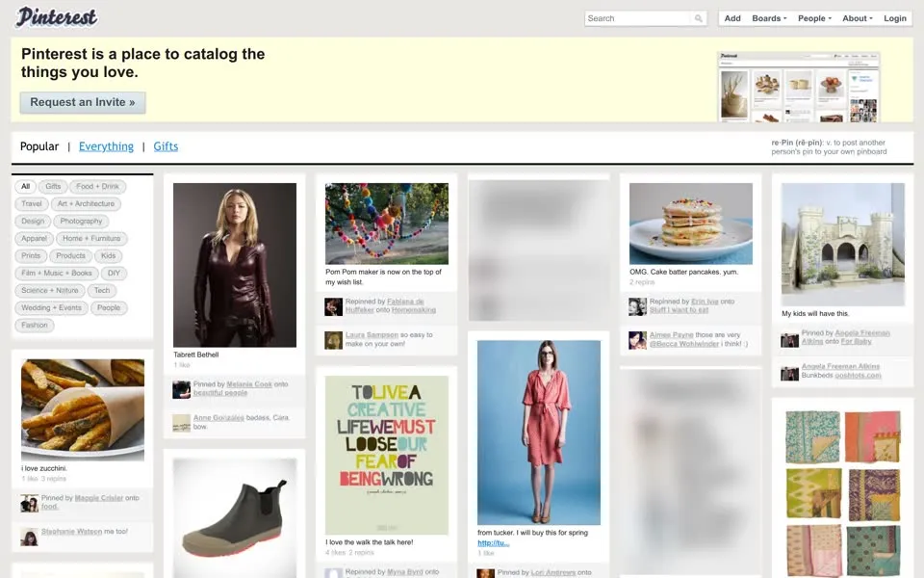
Task: Select the Gifts category pill
Action: [x=53, y=186]
